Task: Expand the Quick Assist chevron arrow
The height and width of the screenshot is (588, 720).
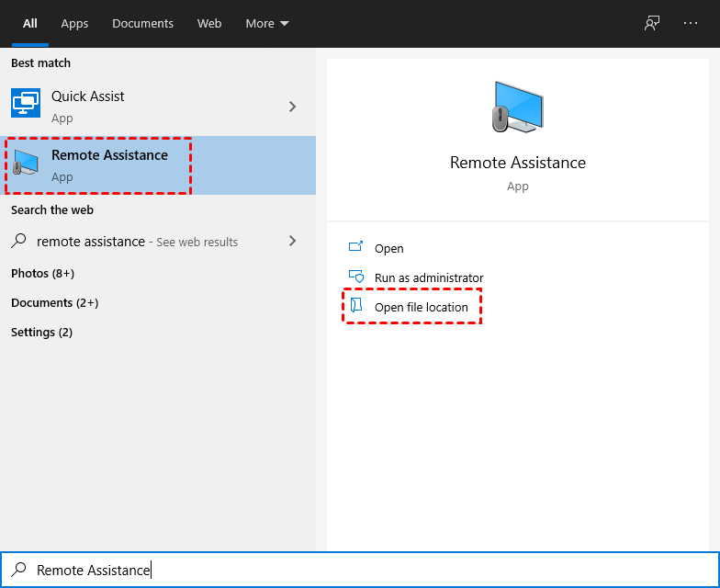Action: click(x=293, y=107)
